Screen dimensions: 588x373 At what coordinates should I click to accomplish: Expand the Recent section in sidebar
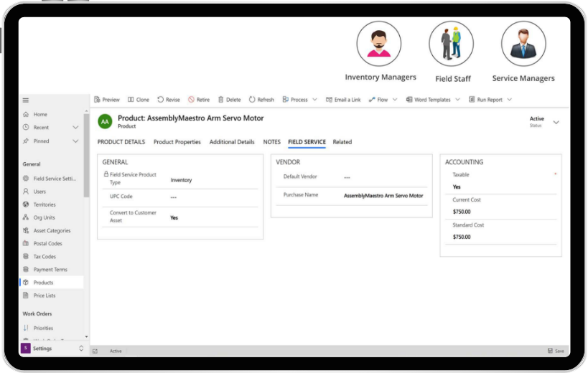75,128
